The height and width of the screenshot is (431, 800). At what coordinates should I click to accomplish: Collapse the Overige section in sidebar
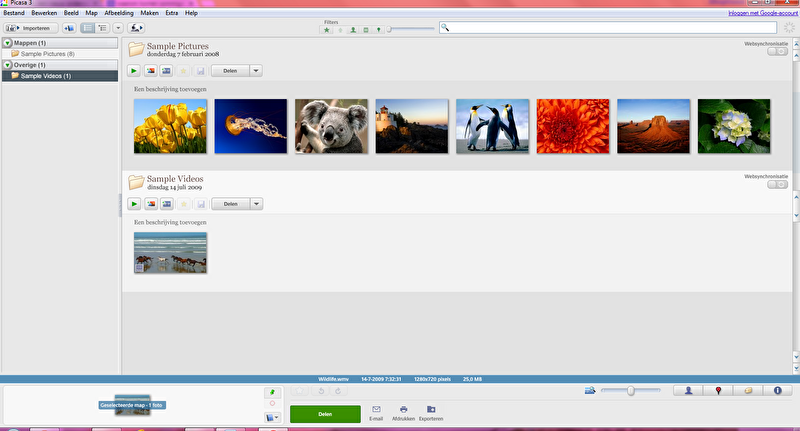coord(7,65)
